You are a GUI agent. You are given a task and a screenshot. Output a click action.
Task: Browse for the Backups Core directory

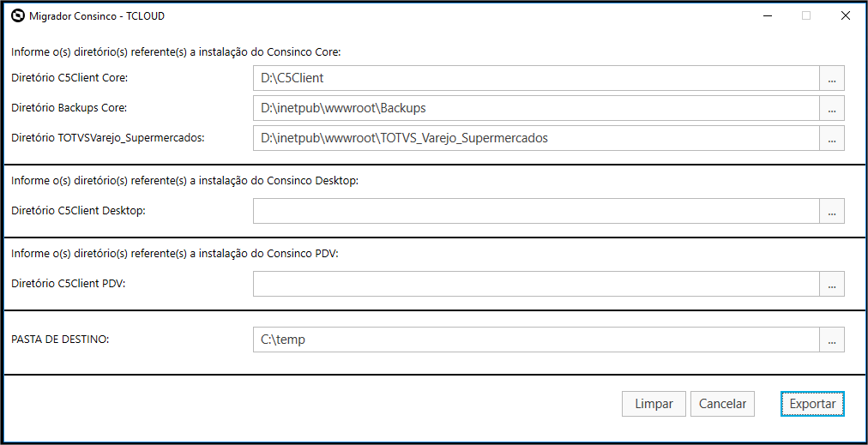[x=831, y=108]
